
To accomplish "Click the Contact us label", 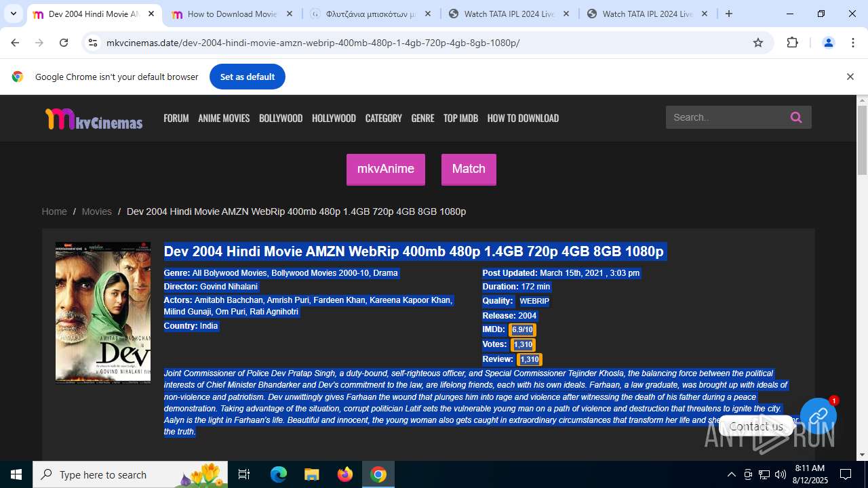I will (x=756, y=426).
